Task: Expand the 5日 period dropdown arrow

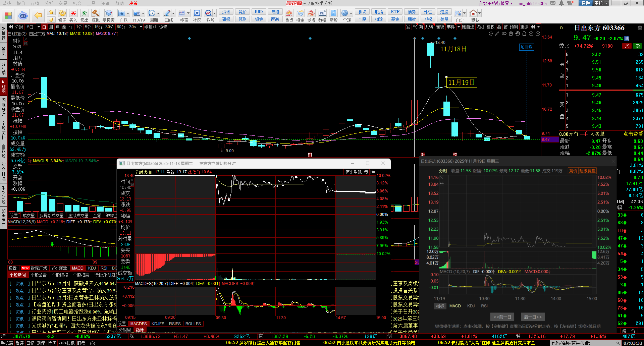Action: 39,27
